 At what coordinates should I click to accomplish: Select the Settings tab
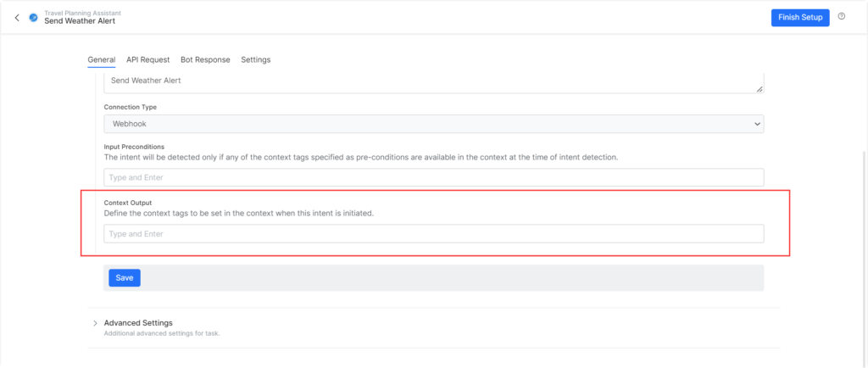coord(256,60)
